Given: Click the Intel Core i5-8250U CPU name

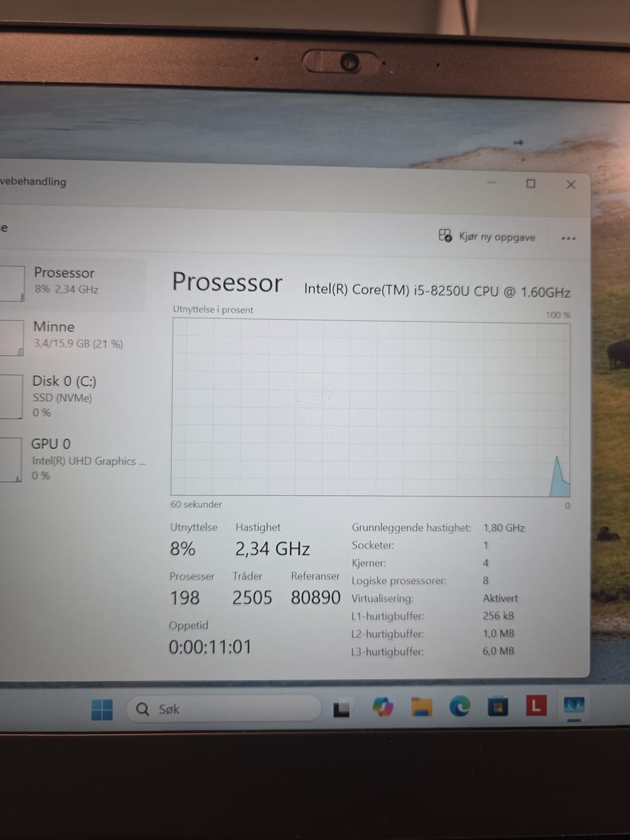Looking at the screenshot, I should click(x=437, y=290).
